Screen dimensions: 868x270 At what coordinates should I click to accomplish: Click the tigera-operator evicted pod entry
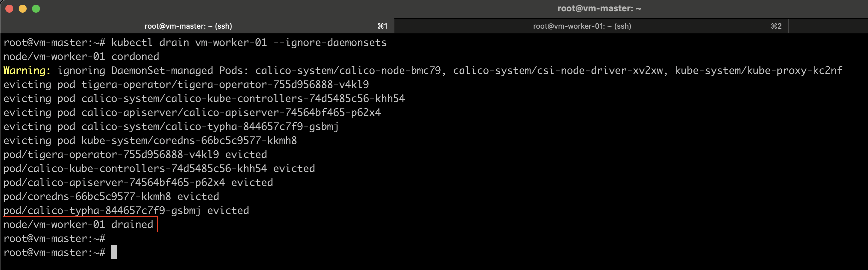135,154
